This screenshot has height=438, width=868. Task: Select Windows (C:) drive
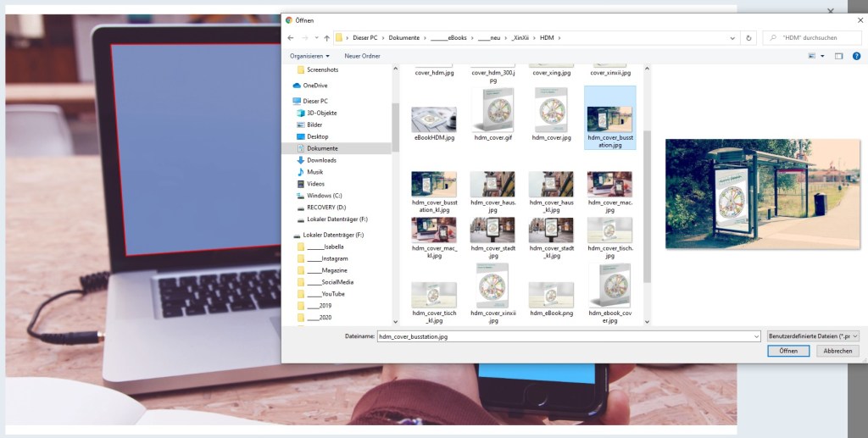click(x=325, y=196)
